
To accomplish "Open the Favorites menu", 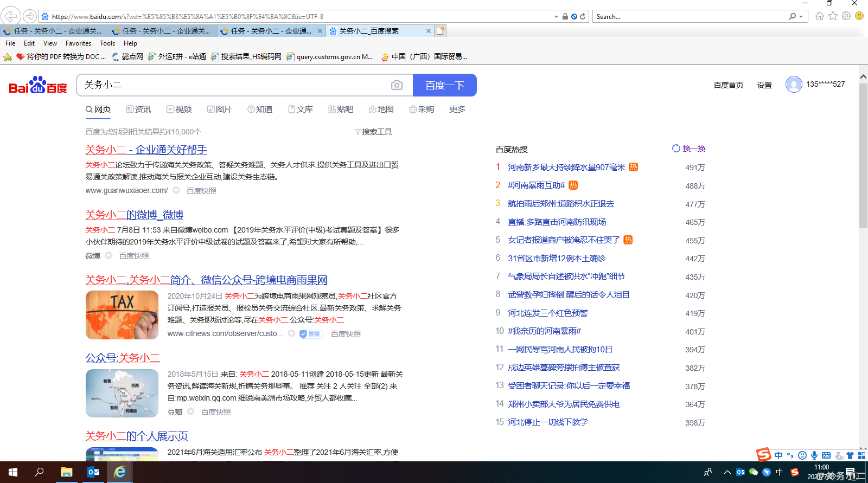I will click(78, 43).
